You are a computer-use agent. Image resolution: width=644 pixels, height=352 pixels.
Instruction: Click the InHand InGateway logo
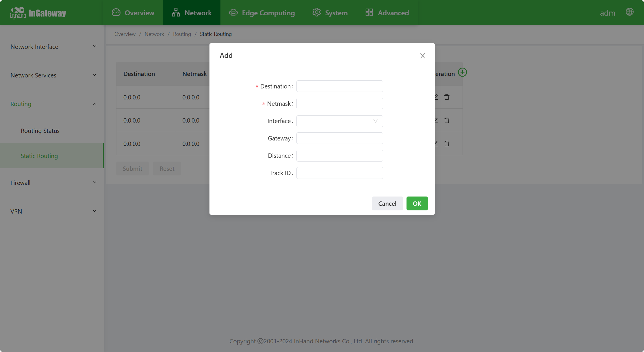point(38,13)
